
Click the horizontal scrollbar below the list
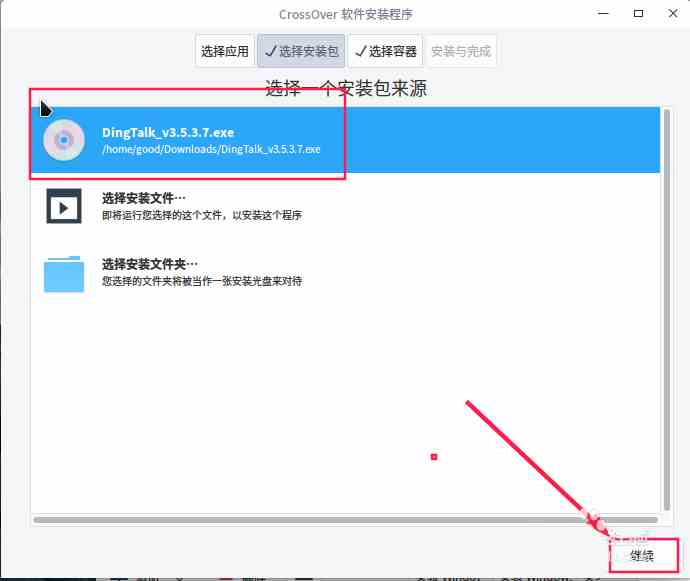tap(345, 520)
